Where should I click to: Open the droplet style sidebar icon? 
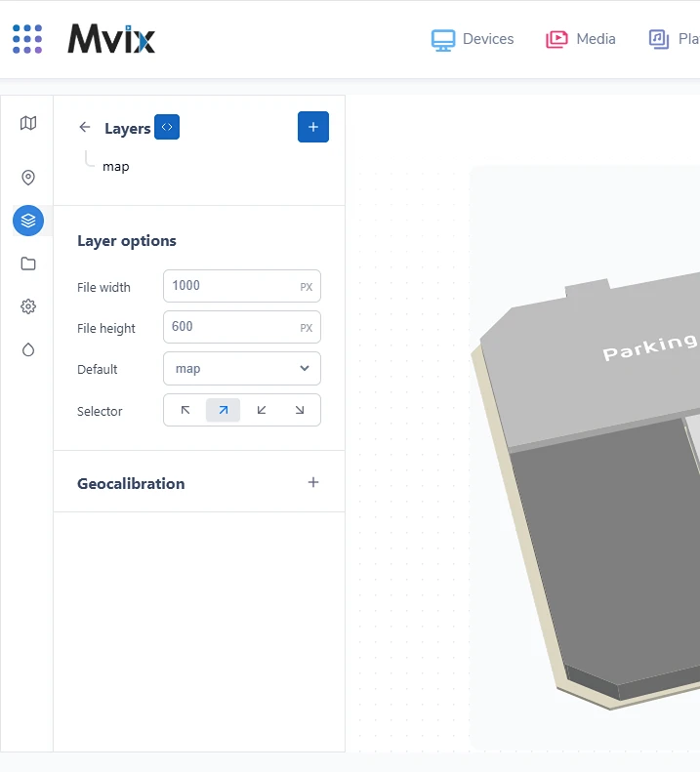(28, 349)
